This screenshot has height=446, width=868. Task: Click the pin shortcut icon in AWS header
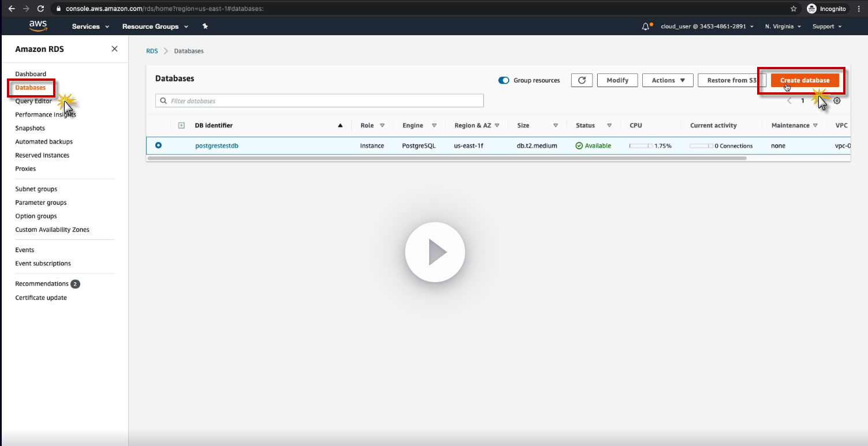[x=205, y=27]
